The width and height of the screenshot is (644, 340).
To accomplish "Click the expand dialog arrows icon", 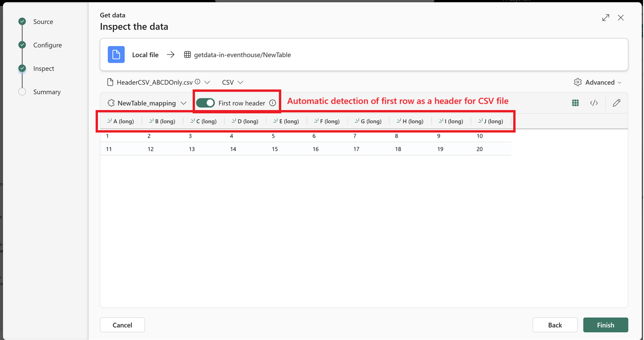I will (x=606, y=18).
